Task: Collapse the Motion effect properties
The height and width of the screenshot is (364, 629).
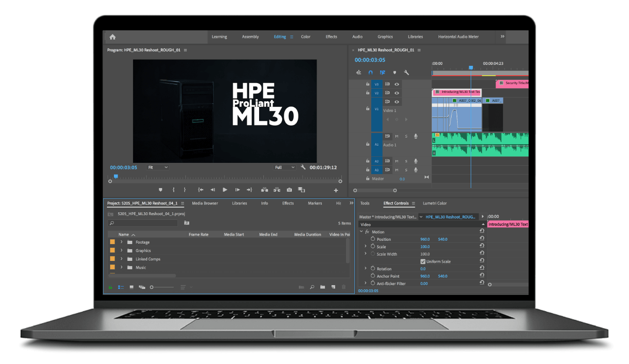Action: click(361, 231)
